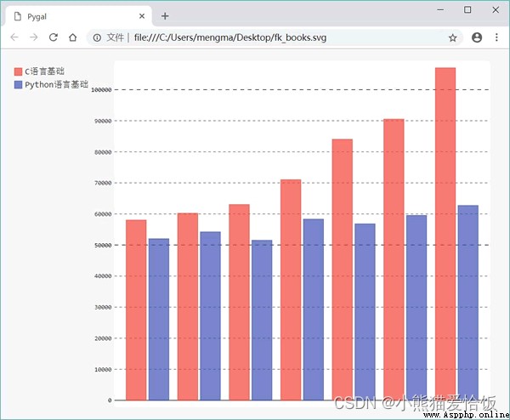Click the y-axis label 10000

[103, 370]
